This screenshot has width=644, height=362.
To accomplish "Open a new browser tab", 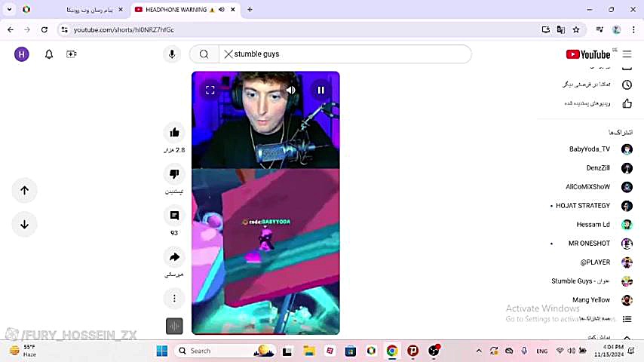I will pyautogui.click(x=250, y=10).
